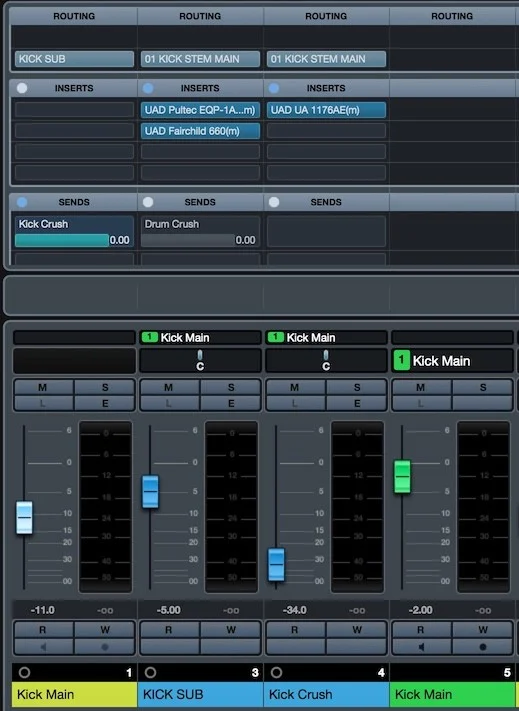This screenshot has width=519, height=711.
Task: Enable monitor speaker on yellow Kick Main channel 1
Action: tap(44, 647)
